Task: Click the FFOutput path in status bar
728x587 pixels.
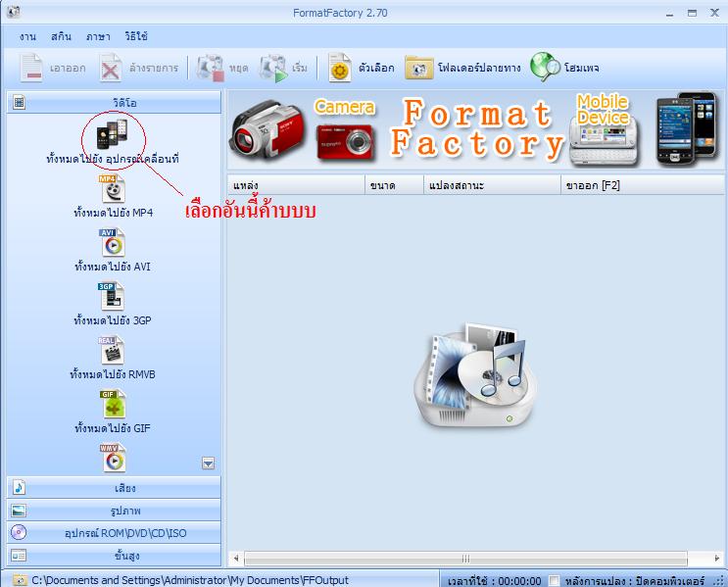Action: (x=190, y=580)
